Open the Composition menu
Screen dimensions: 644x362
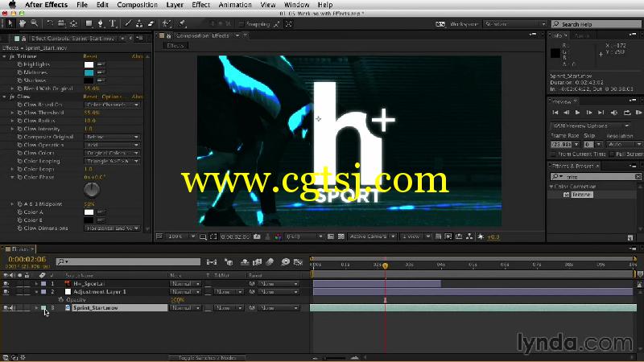pos(137,5)
